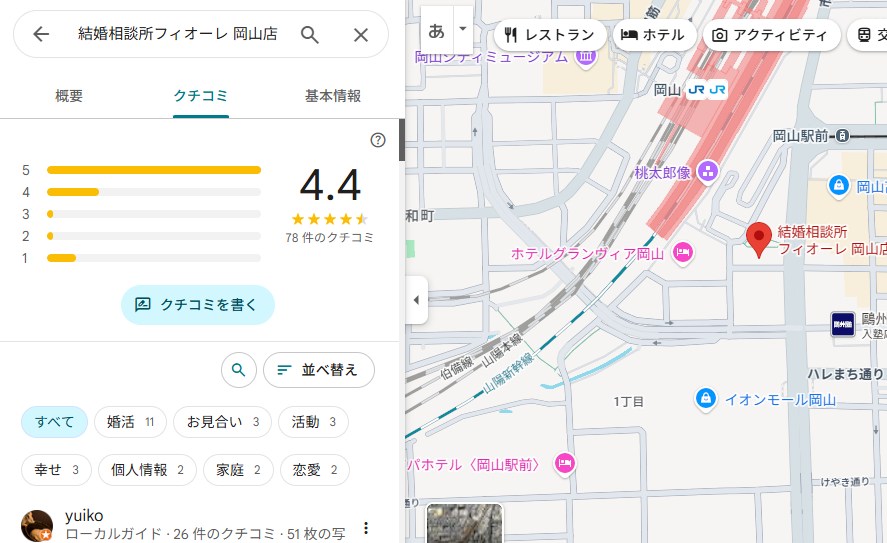The height and width of the screenshot is (543, 887).
Task: Switch to the 基本情報 tab
Action: coord(332,96)
